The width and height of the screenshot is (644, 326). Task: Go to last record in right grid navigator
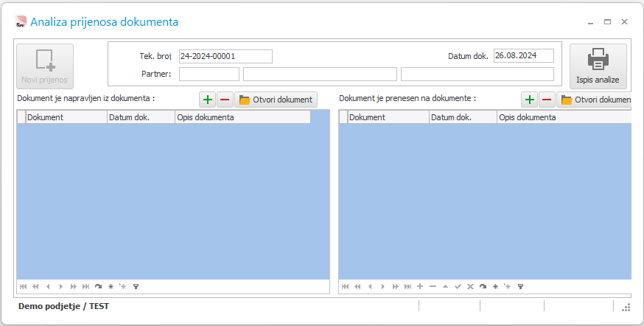[407, 286]
